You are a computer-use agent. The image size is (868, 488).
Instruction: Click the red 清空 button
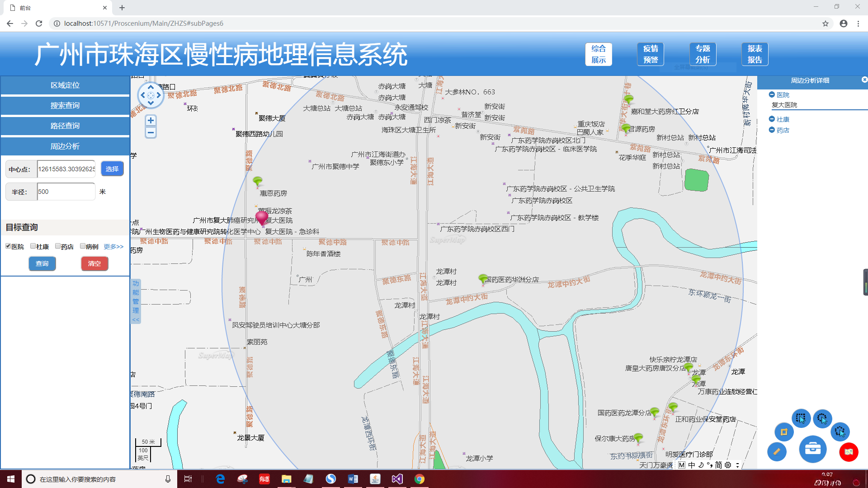94,263
